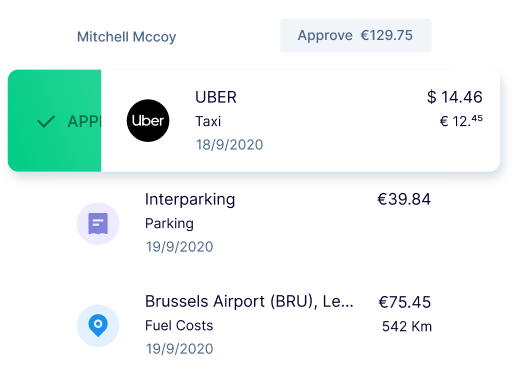Click the 18/9/2020 Uber expense date
Screen dimensions: 514x375
(x=229, y=145)
